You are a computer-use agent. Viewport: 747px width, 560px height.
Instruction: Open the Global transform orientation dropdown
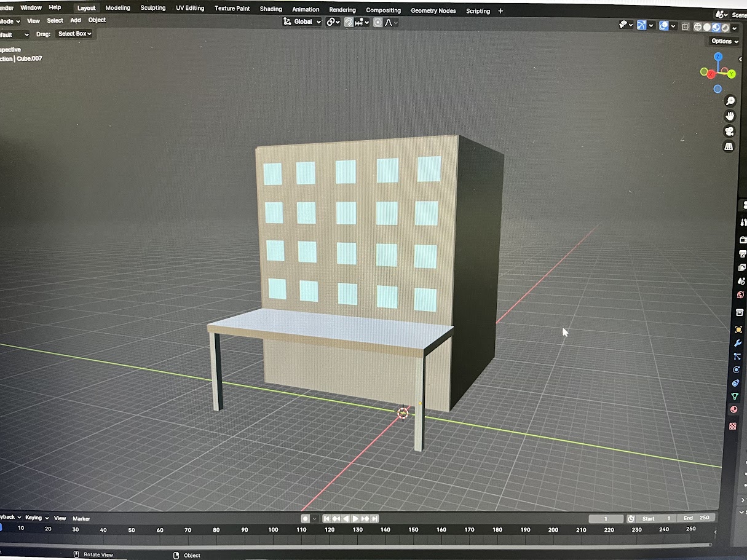[302, 22]
